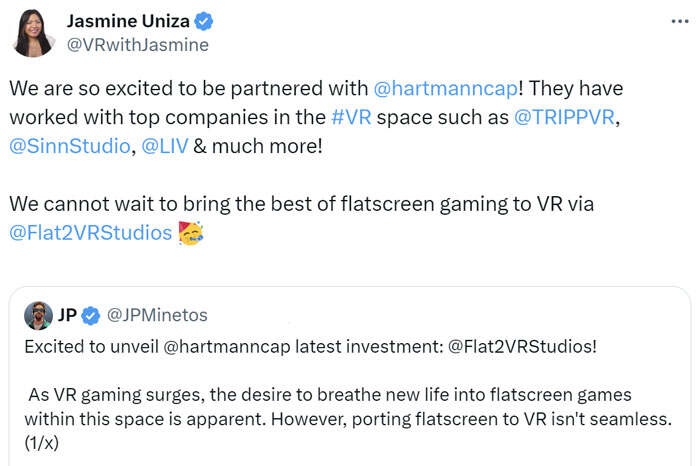Open the @JPMinetos handle
Viewport: 700px width, 466px height.
pyautogui.click(x=157, y=316)
